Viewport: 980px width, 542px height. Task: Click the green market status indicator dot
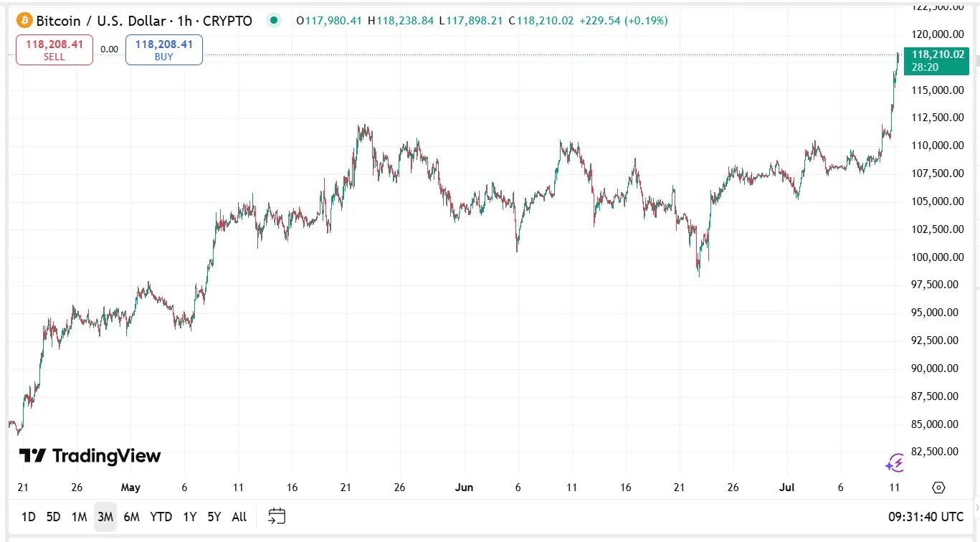(273, 21)
